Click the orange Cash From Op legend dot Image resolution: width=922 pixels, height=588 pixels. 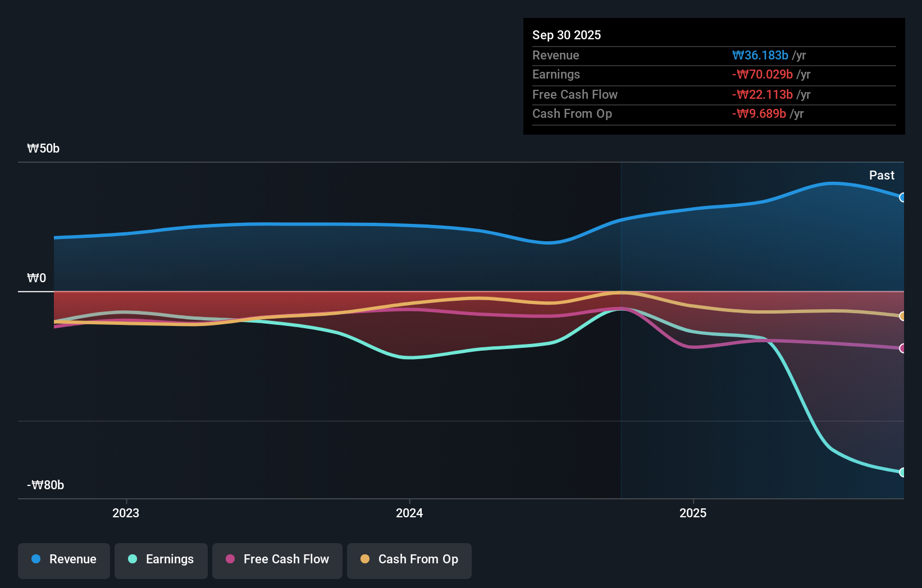click(365, 559)
